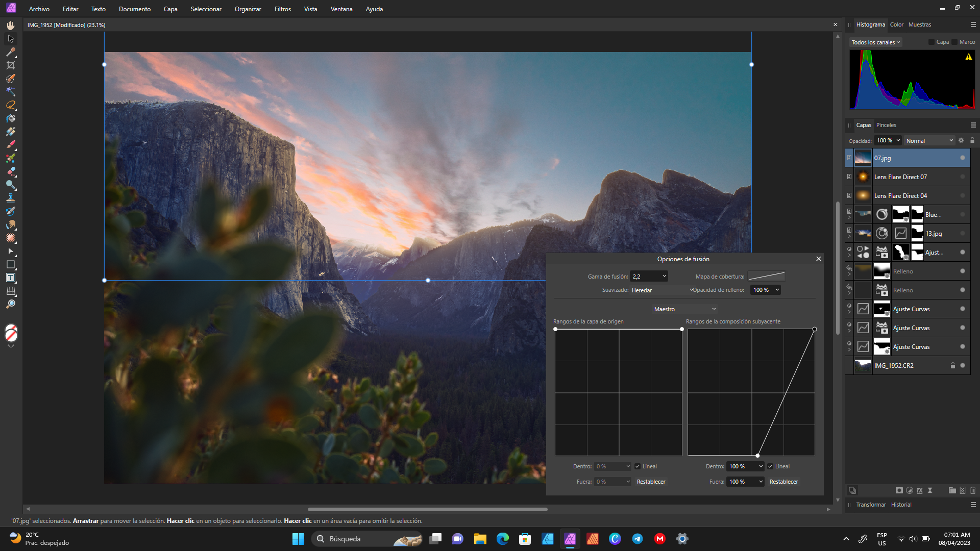This screenshot has width=980, height=551.
Task: Select the Flood Fill bucket tool
Action: pos(11,118)
